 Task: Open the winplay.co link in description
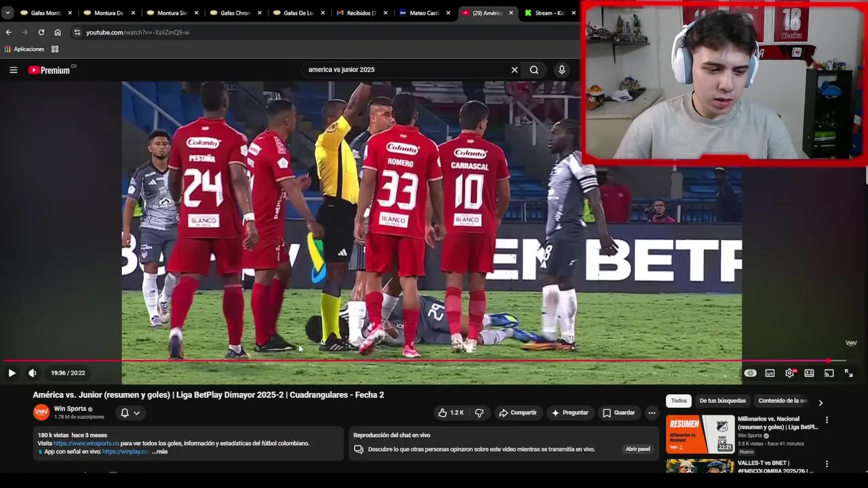tap(125, 451)
